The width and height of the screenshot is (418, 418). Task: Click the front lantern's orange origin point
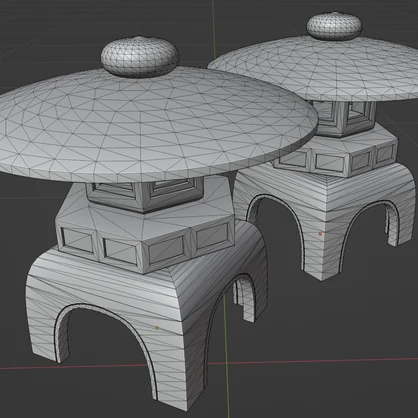(x=157, y=328)
